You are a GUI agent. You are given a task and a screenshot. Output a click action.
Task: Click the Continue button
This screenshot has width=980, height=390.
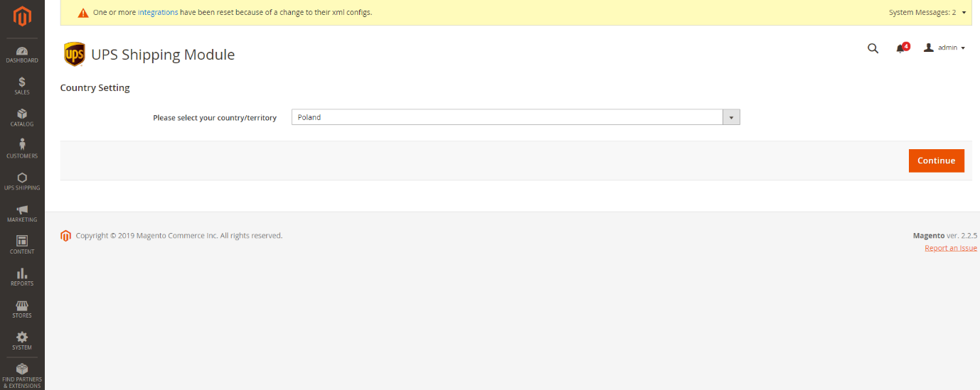coord(936,161)
